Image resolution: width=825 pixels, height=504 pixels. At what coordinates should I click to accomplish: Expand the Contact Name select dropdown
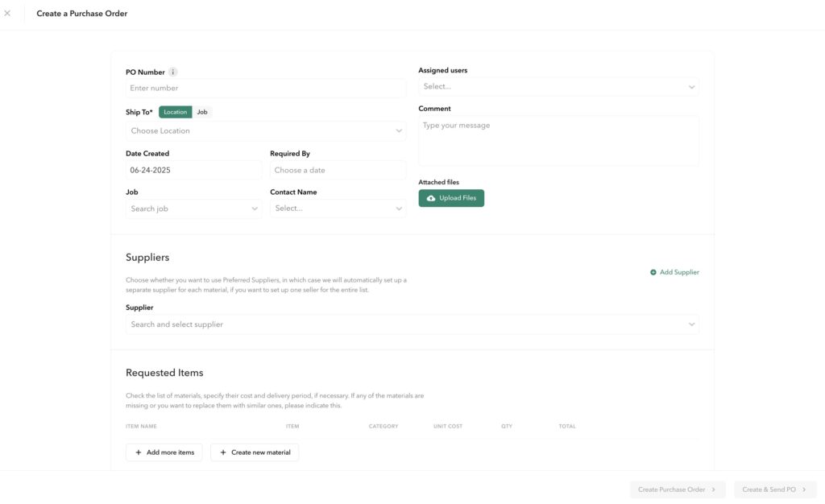pyautogui.click(x=338, y=209)
